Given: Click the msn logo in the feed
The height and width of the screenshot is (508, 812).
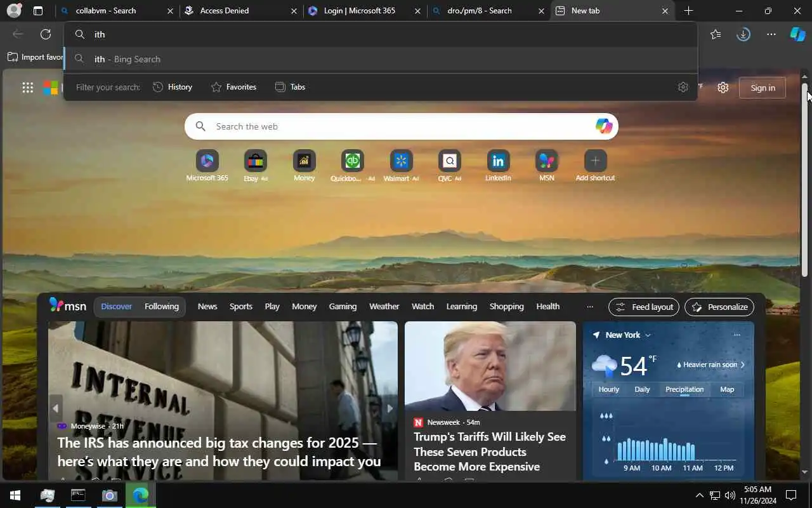Looking at the screenshot, I should pos(68,305).
